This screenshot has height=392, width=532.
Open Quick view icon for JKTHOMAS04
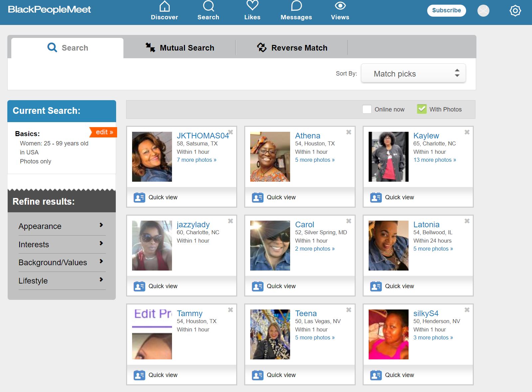(x=139, y=197)
